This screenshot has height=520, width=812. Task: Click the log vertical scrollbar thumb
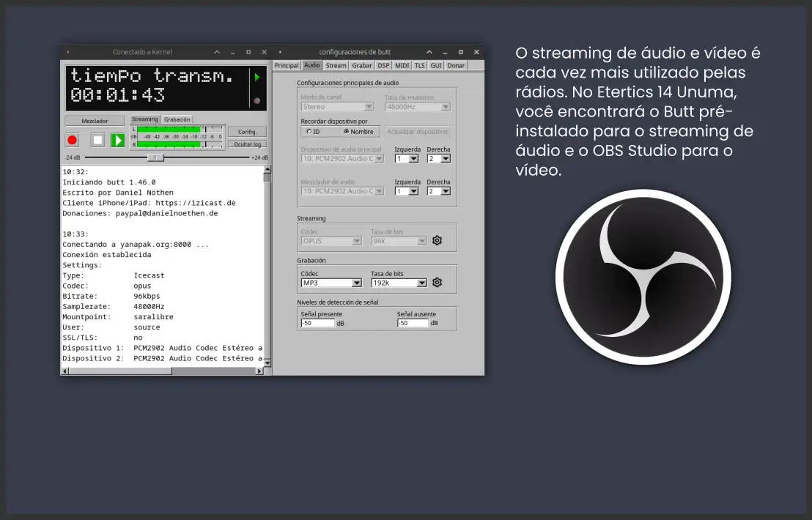(x=267, y=177)
